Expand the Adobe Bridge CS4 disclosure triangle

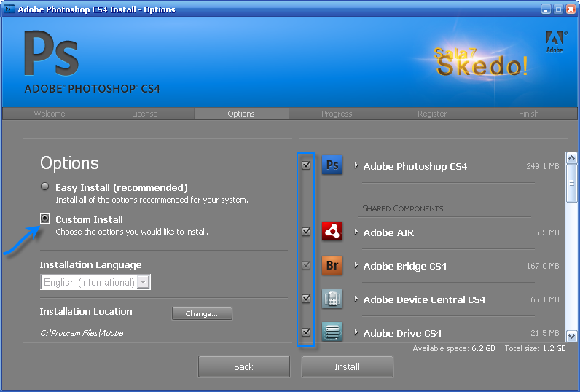356,265
